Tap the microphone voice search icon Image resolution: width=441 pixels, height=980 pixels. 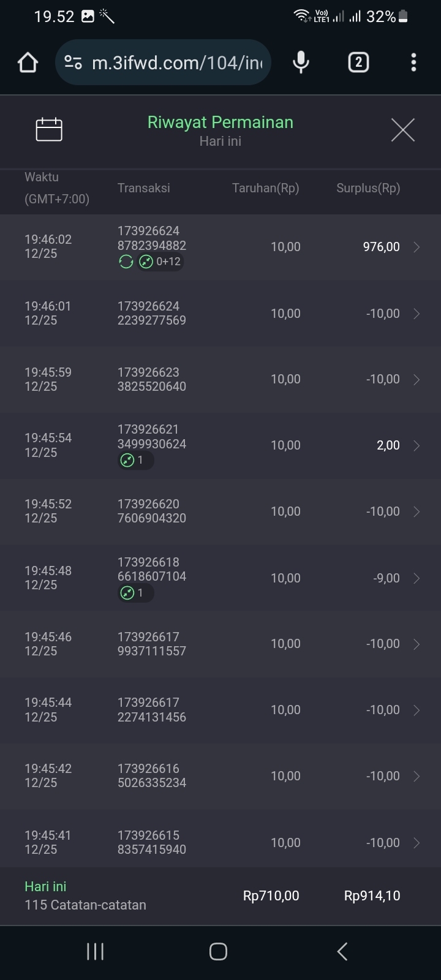pyautogui.click(x=301, y=62)
